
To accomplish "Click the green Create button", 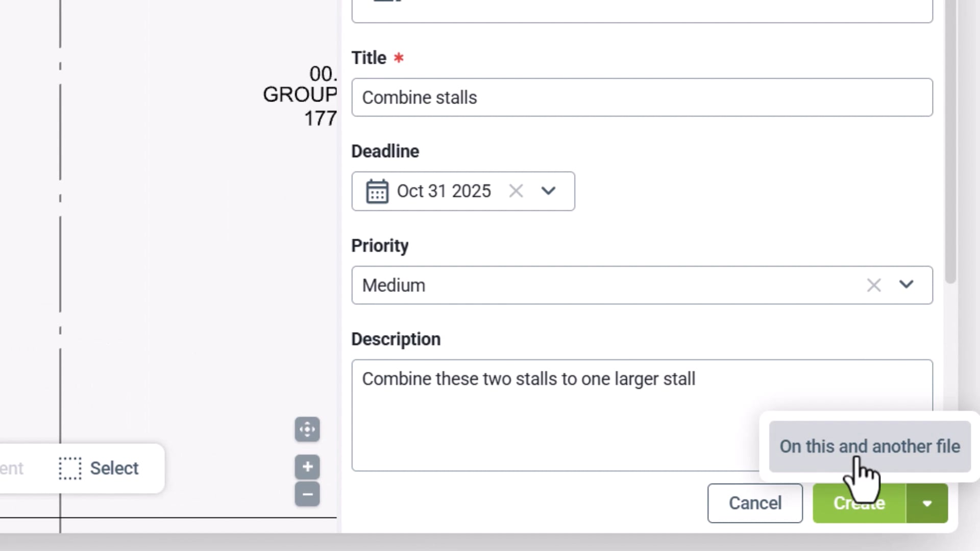I will click(859, 503).
